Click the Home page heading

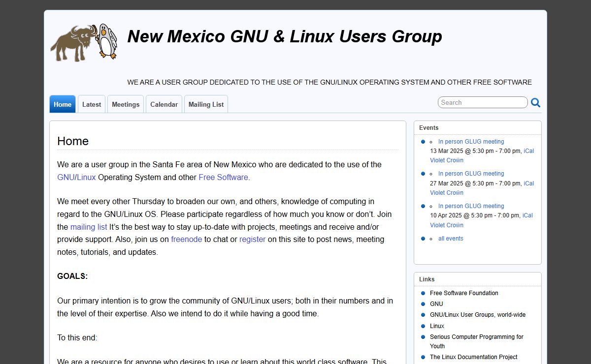click(x=73, y=141)
